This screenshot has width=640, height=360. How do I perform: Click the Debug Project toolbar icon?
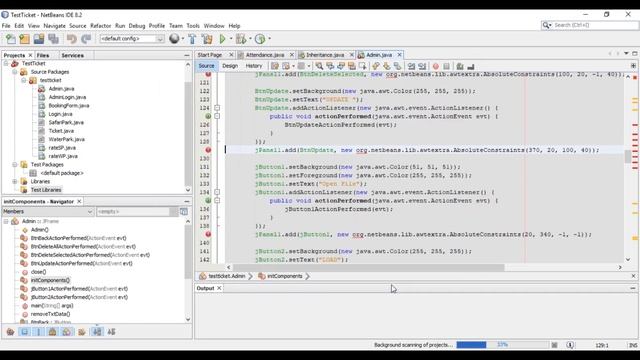(x=241, y=39)
